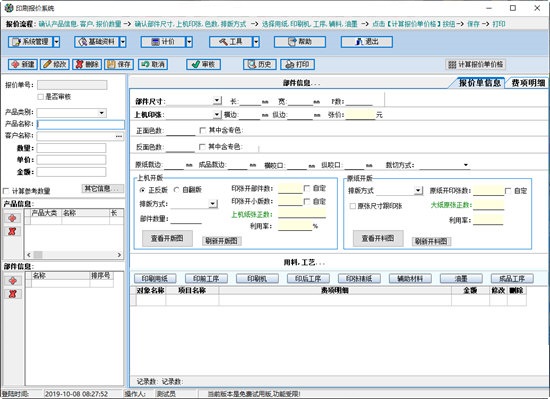The height and width of the screenshot is (399, 550).
Task: Click the 保存 (Save) toolbar button
Action: (x=119, y=65)
